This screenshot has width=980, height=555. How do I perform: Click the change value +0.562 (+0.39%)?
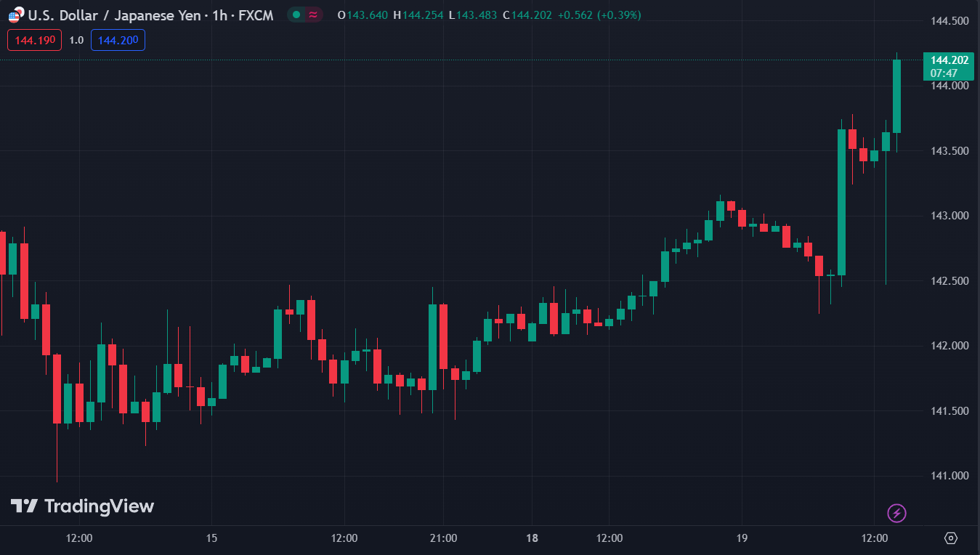click(x=599, y=15)
